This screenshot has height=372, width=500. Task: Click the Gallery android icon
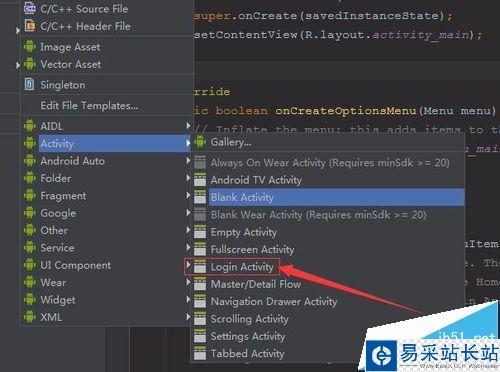tap(200, 142)
